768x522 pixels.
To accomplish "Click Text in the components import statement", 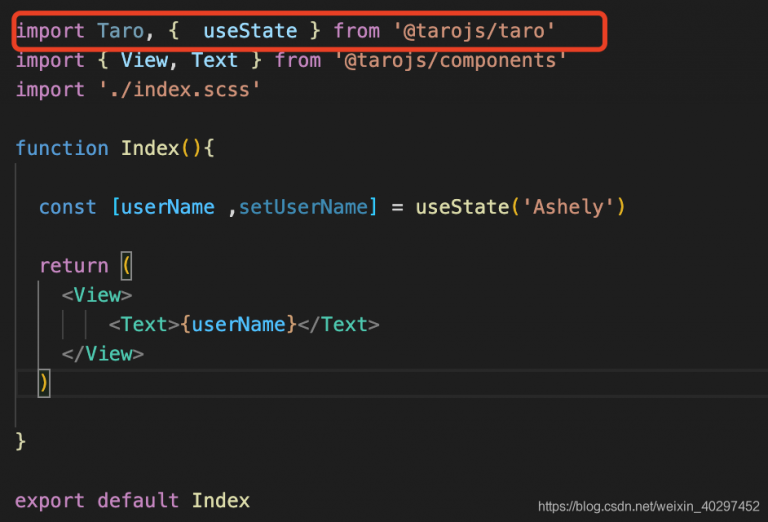I will (214, 61).
